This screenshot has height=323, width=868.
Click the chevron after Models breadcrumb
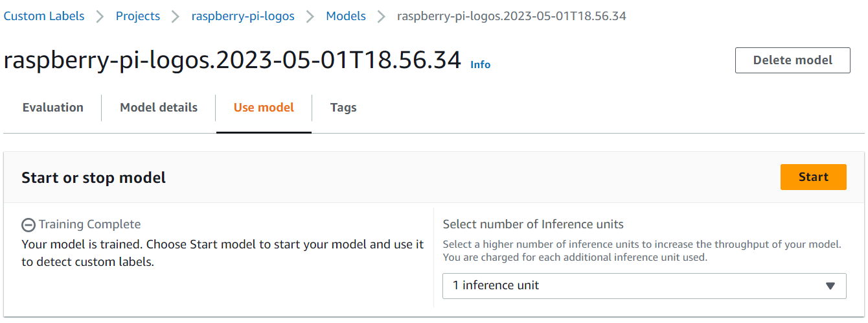click(x=381, y=17)
